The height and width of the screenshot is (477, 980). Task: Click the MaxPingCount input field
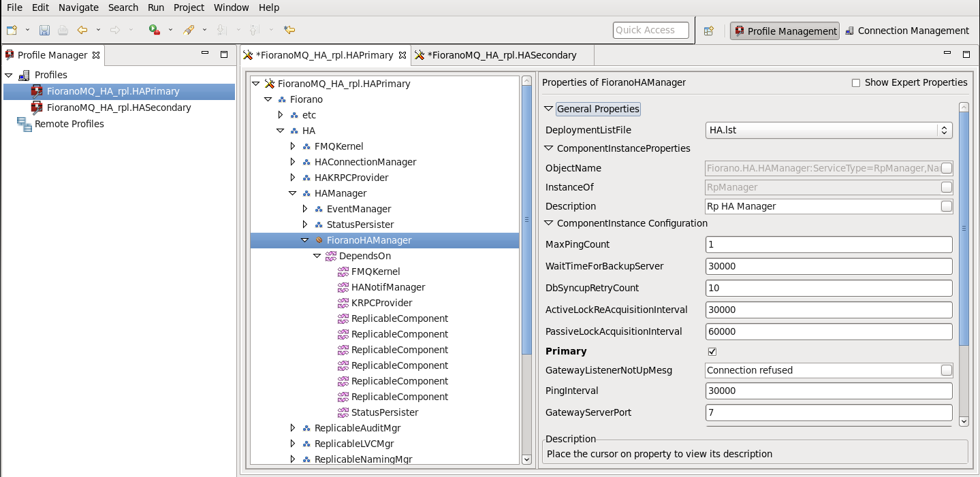coord(829,244)
